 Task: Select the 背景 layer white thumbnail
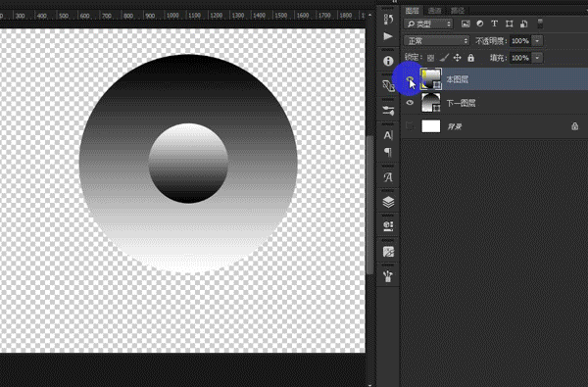[x=431, y=126]
